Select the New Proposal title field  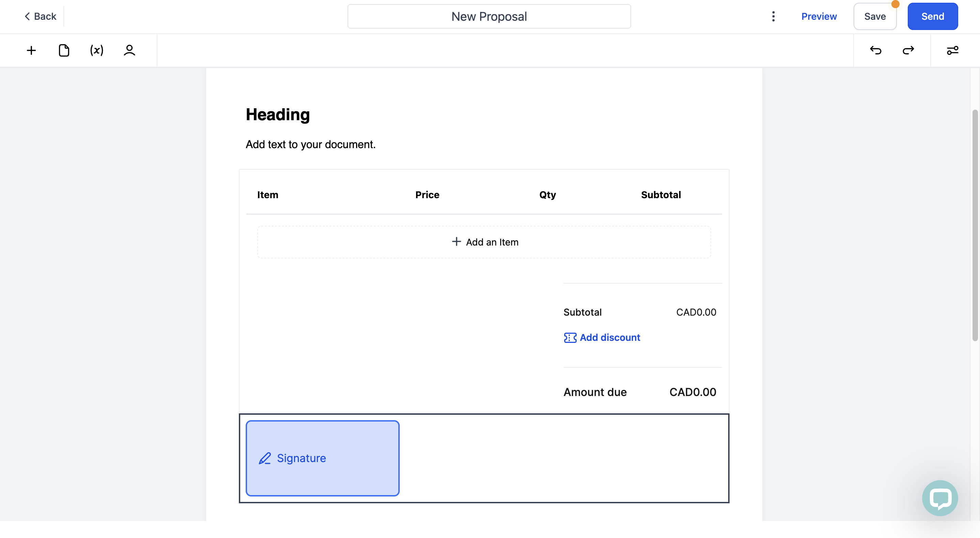pos(489,16)
